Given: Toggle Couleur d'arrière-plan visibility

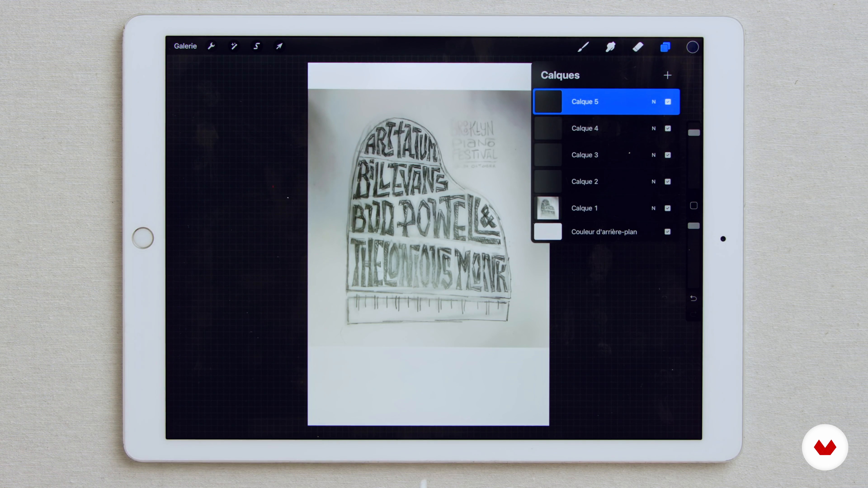Looking at the screenshot, I should (668, 232).
